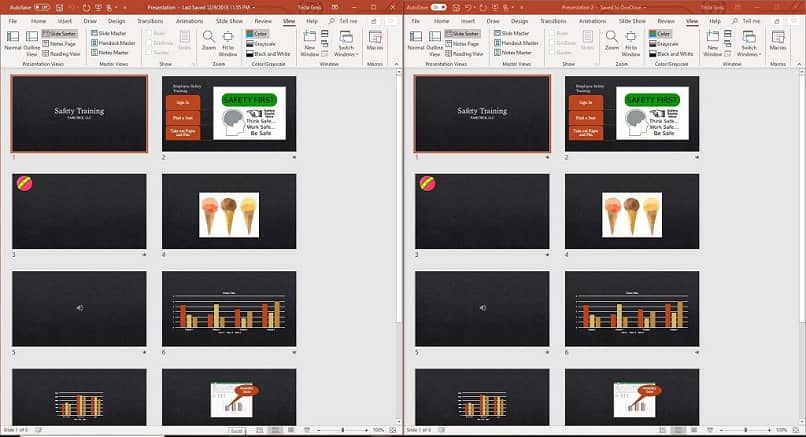Switch to Normal view in left window
The height and width of the screenshot is (437, 806).
[13, 40]
